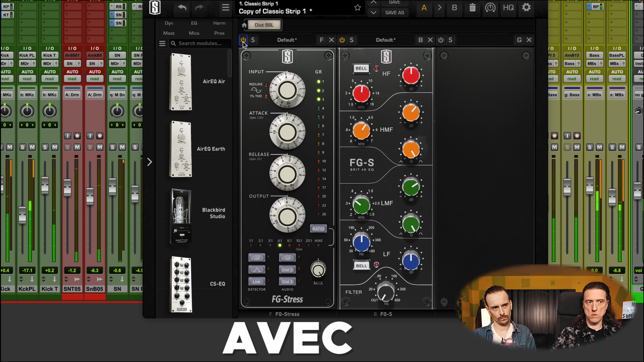Click the MIX knob on FG-Stress
The image size is (644, 362).
(x=318, y=270)
